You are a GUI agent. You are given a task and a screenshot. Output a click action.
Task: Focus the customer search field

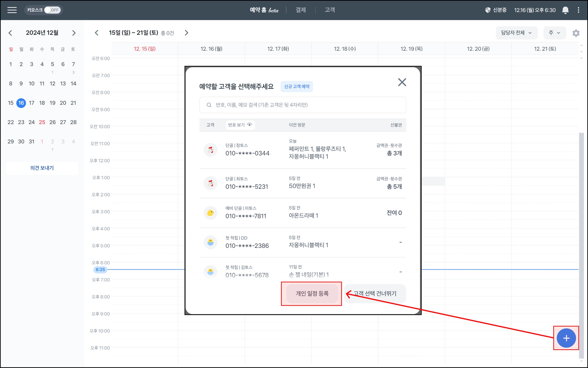(x=303, y=105)
